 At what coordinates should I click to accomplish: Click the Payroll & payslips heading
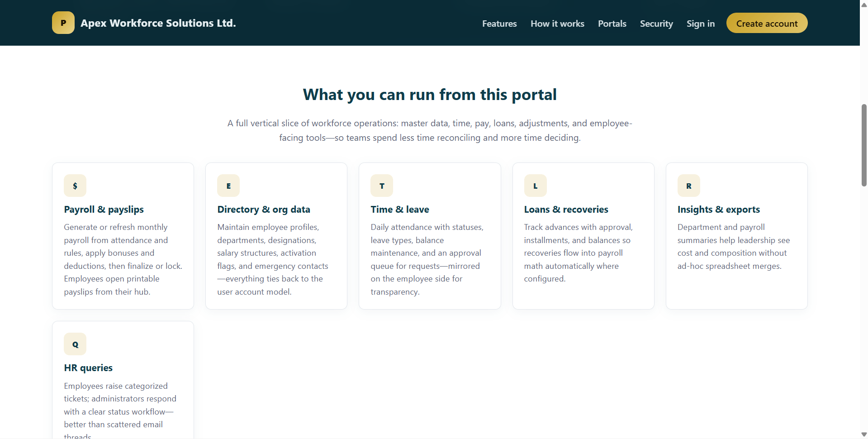pyautogui.click(x=104, y=210)
